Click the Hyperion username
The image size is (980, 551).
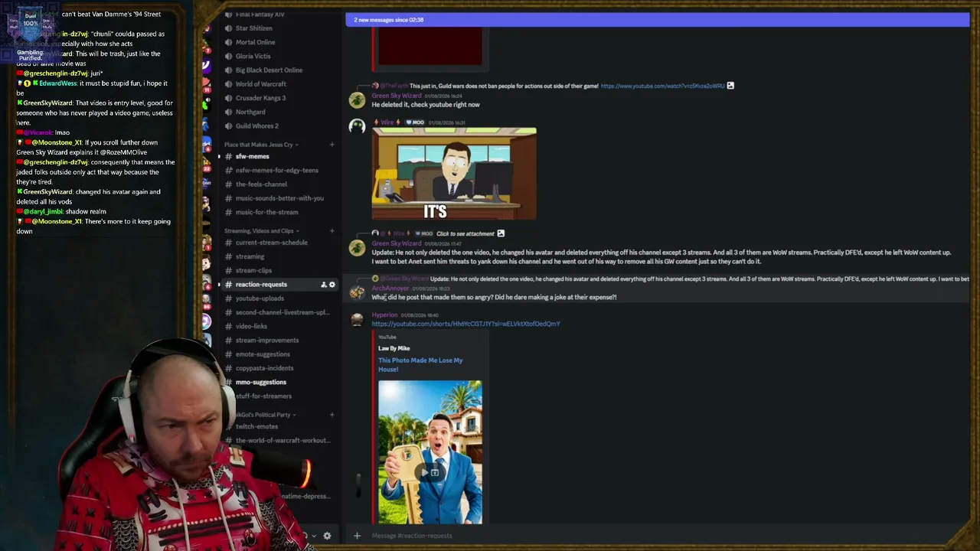coord(385,315)
